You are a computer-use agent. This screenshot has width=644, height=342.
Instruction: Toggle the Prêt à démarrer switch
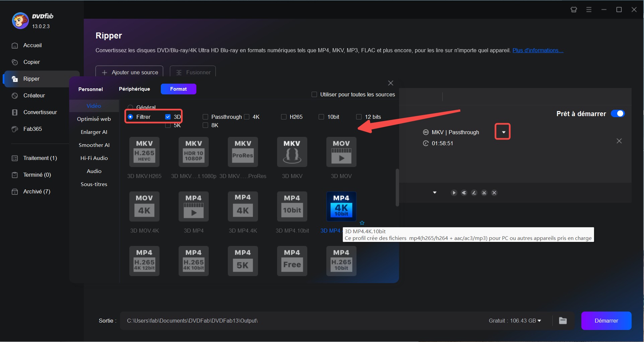[x=618, y=114]
